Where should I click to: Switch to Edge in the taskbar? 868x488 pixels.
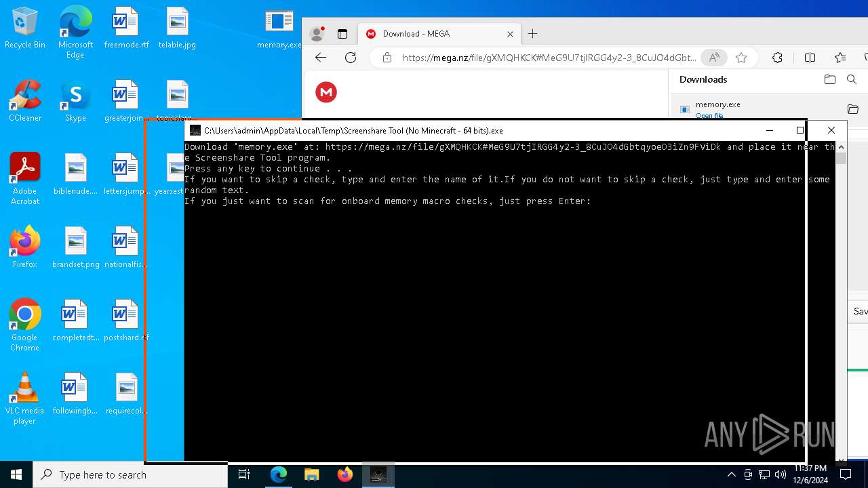point(279,474)
